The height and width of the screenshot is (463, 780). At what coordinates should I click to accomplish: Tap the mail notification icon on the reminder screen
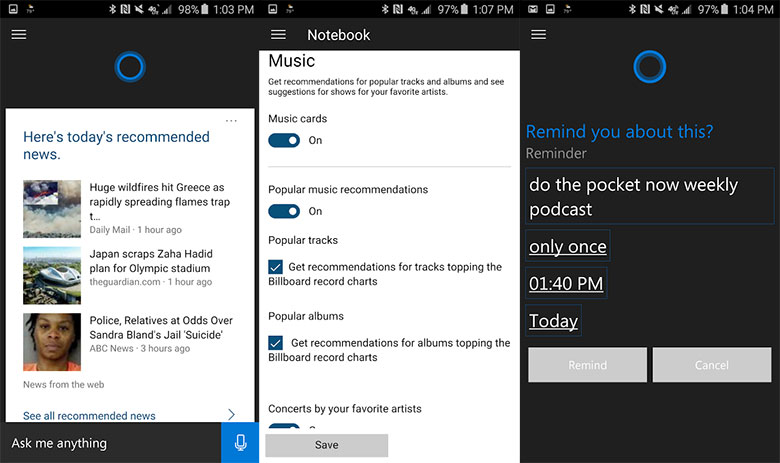(533, 9)
